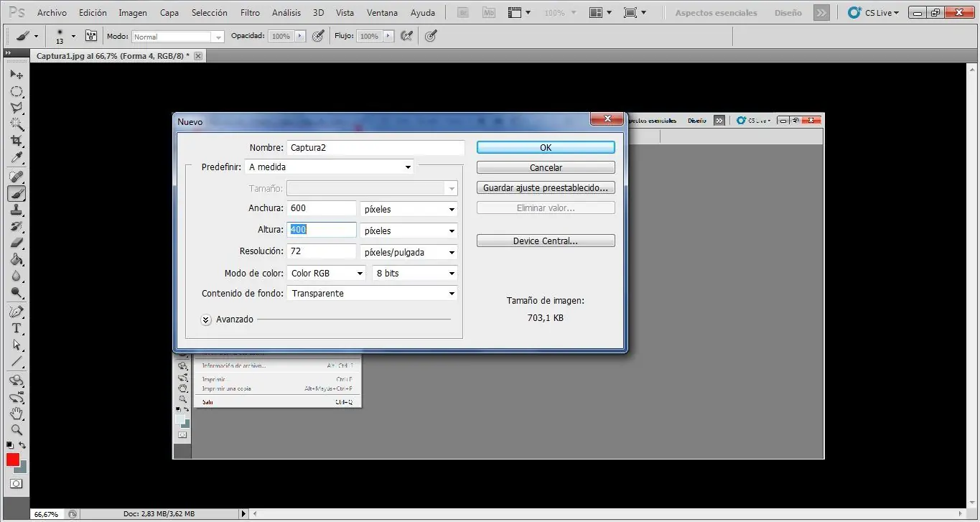The width and height of the screenshot is (980, 522).
Task: Open the 8 bits depth dropdown
Action: pyautogui.click(x=414, y=273)
